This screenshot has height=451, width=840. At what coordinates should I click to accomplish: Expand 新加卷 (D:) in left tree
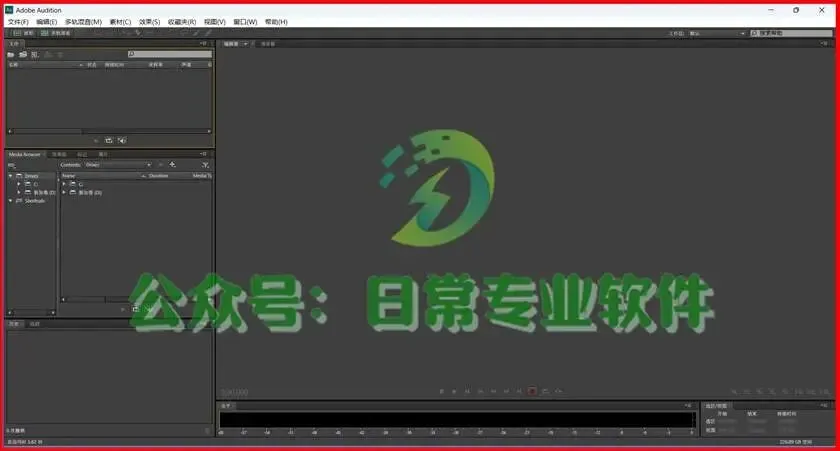(x=19, y=192)
